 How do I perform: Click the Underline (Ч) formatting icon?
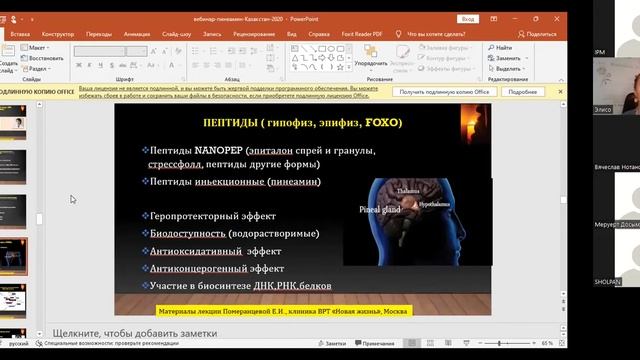click(x=100, y=65)
